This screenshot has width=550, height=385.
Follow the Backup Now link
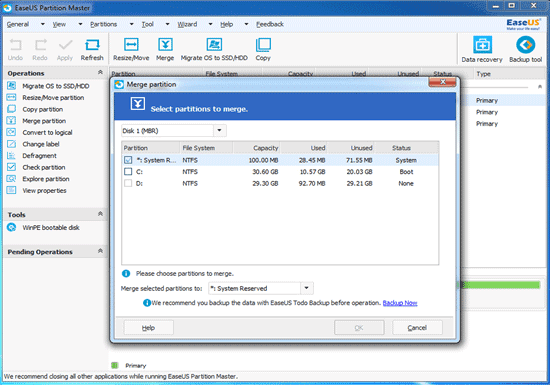400,303
